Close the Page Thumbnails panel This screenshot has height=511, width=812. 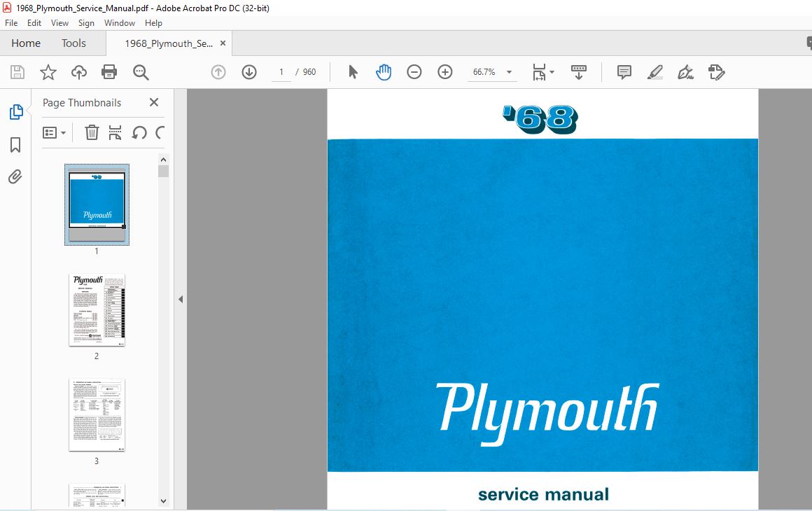154,102
